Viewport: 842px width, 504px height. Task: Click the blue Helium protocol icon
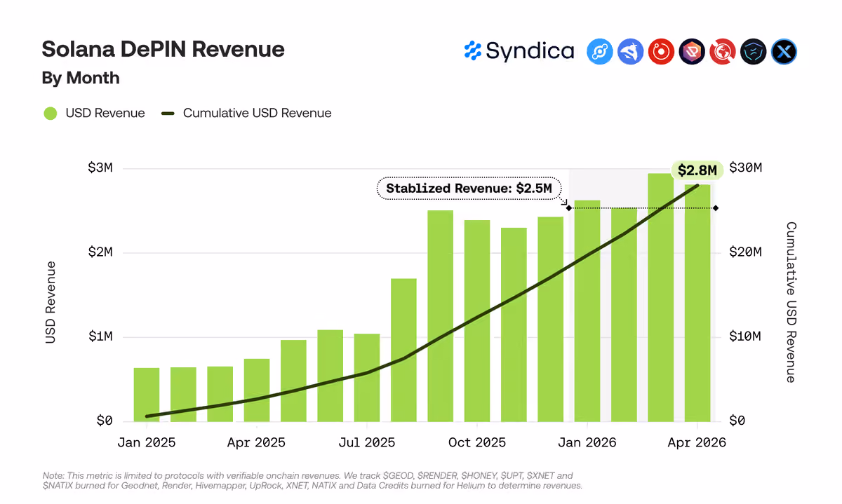pos(600,52)
